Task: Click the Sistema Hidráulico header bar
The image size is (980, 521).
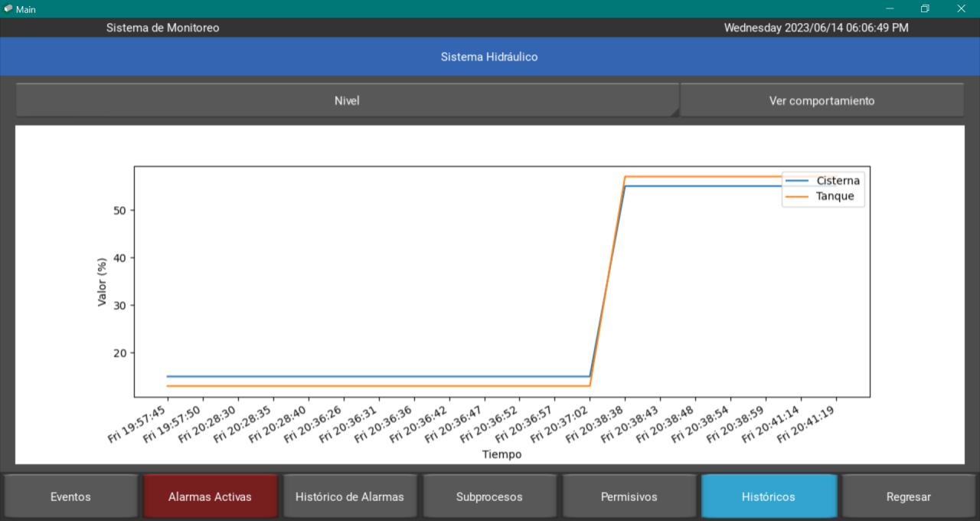Action: [490, 57]
